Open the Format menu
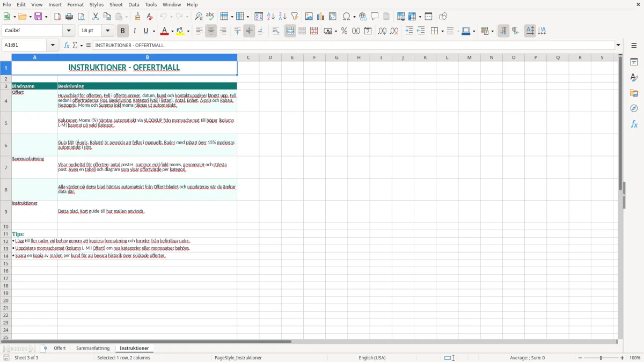This screenshot has width=644, height=362. pyautogui.click(x=76, y=4)
